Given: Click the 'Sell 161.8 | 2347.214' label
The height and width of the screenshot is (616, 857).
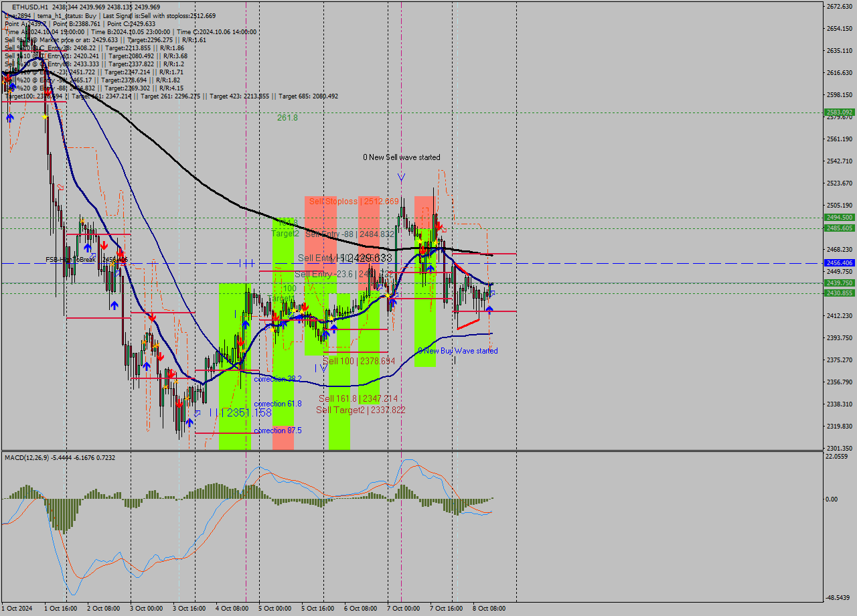Looking at the screenshot, I should click(x=358, y=398).
